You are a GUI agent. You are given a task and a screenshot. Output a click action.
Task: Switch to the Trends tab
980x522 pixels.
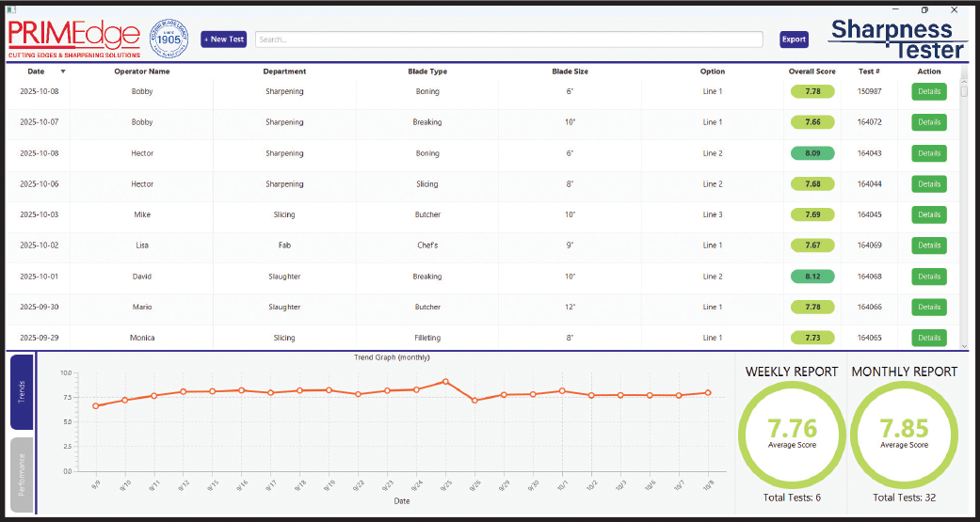pyautogui.click(x=22, y=393)
